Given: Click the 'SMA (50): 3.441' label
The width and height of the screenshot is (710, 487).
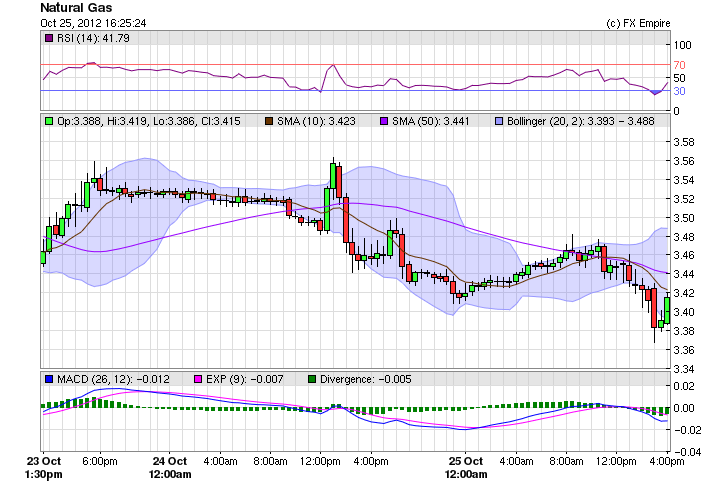Looking at the screenshot, I should pos(431,121).
